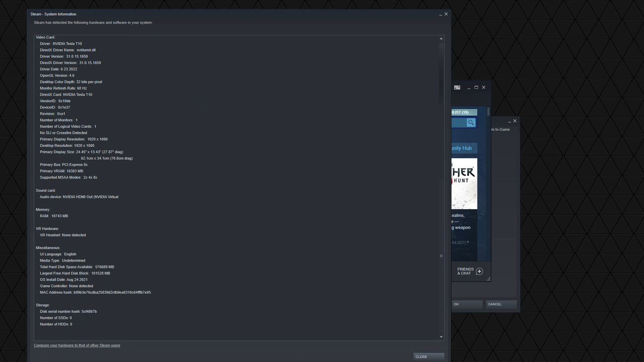Select 'Primary Bus: PCI Express 0x' line

[x=64, y=165]
